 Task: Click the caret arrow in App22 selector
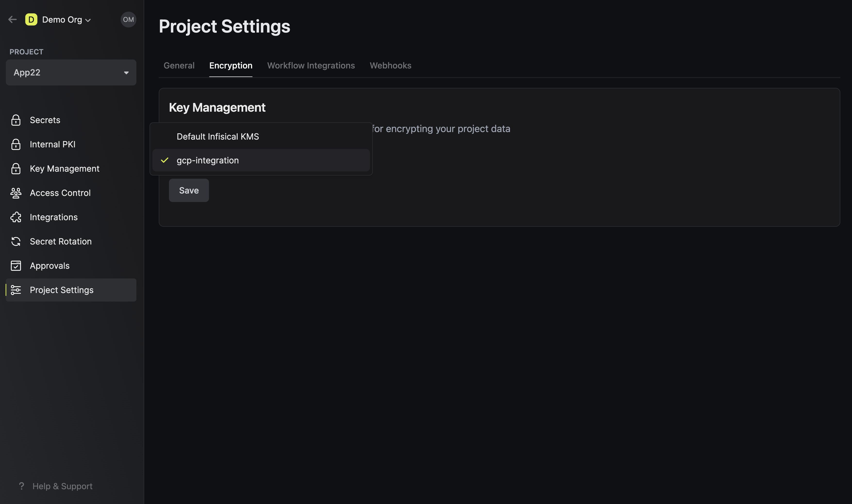tap(126, 73)
